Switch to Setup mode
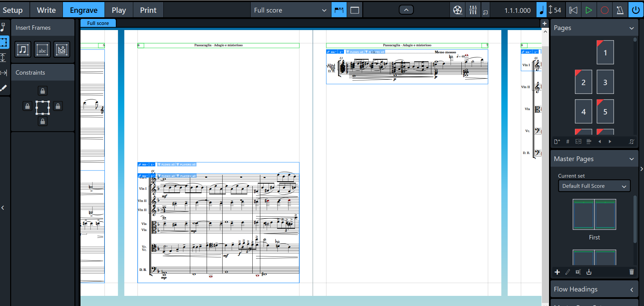Viewport: 644px width, 306px height. 13,10
